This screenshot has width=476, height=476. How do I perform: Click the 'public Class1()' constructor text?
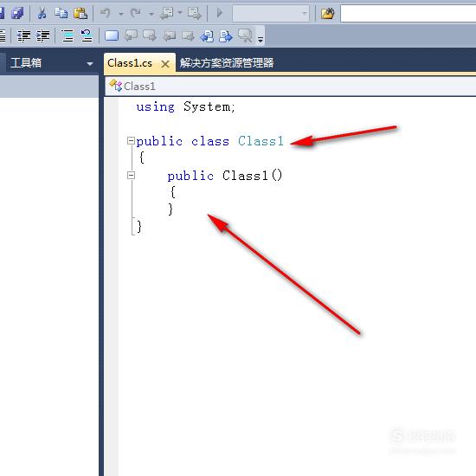click(225, 176)
